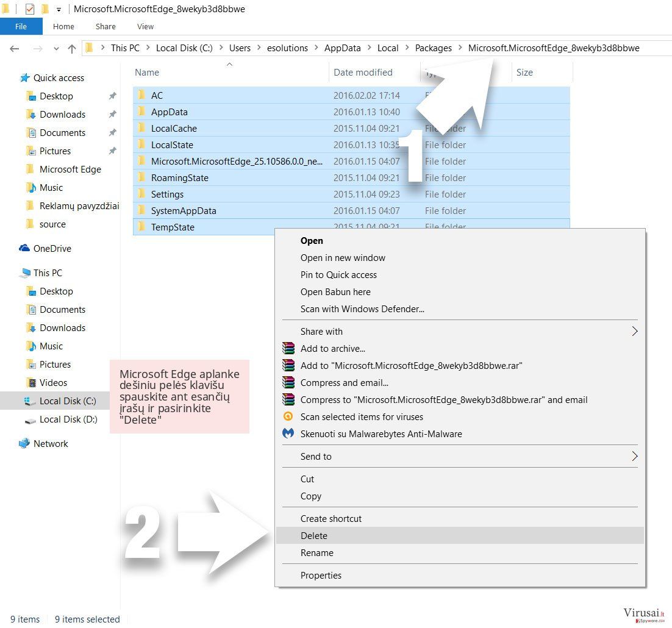672x628 pixels.
Task: Open Network in navigation pane
Action: click(x=51, y=444)
